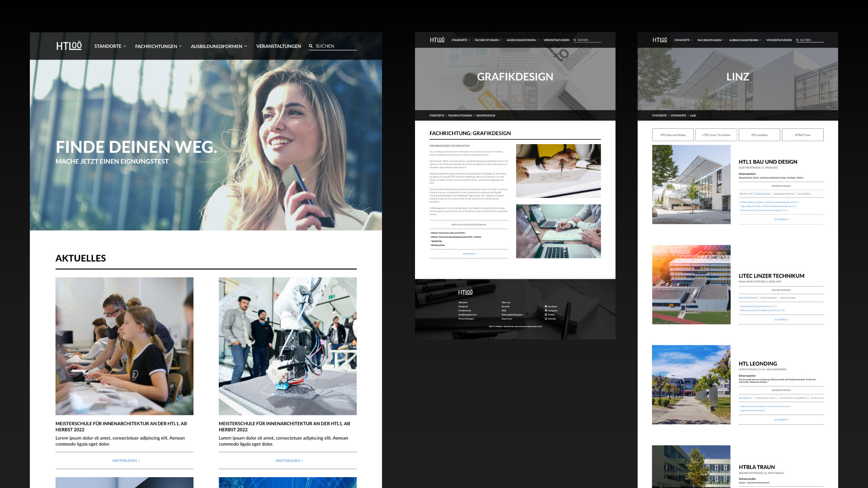This screenshot has width=868, height=488.
Task: Click the Startseite breadcrumb on the Grafikdesign page
Action: click(437, 116)
